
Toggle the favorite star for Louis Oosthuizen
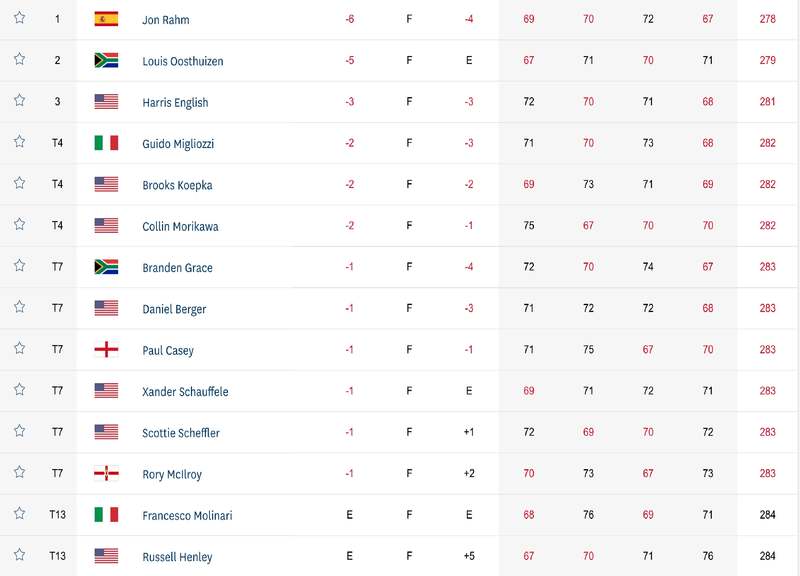(x=19, y=59)
